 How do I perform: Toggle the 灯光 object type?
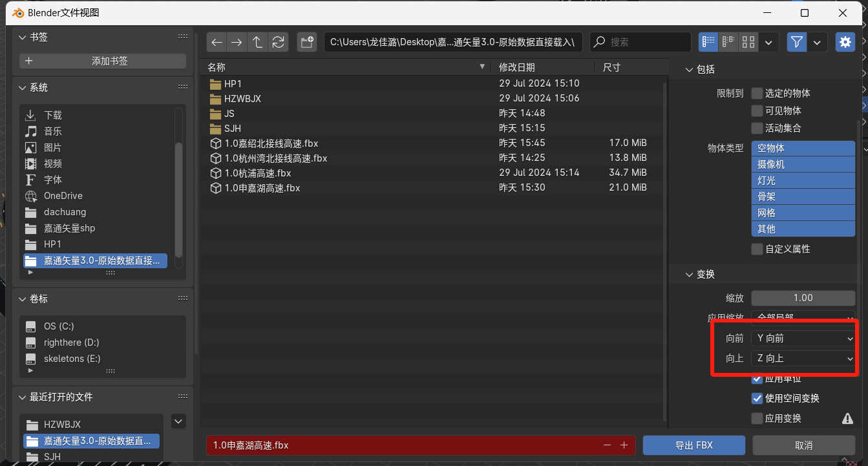pos(803,180)
